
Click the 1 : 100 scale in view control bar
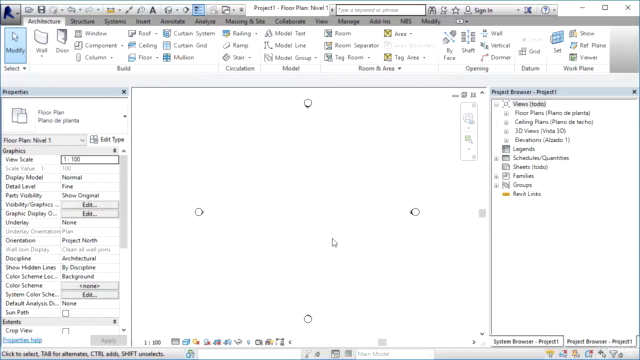pyautogui.click(x=152, y=342)
